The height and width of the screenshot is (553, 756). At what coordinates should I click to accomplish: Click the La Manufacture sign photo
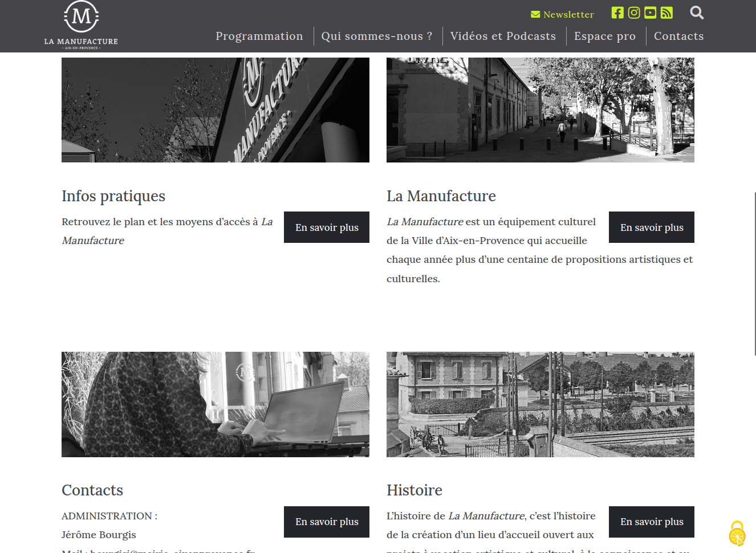point(216,110)
